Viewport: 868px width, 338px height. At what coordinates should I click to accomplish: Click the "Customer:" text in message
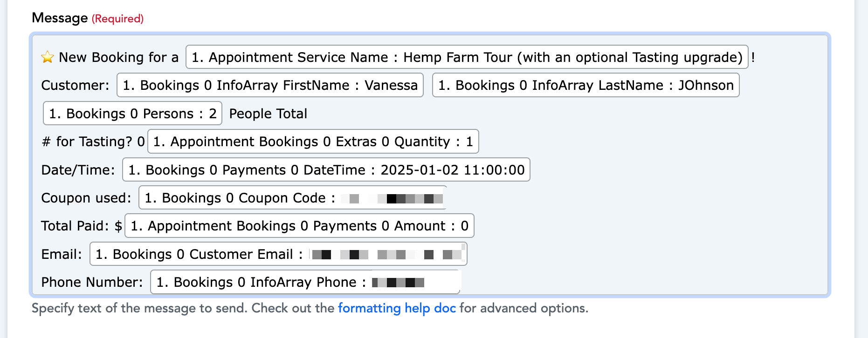(75, 85)
